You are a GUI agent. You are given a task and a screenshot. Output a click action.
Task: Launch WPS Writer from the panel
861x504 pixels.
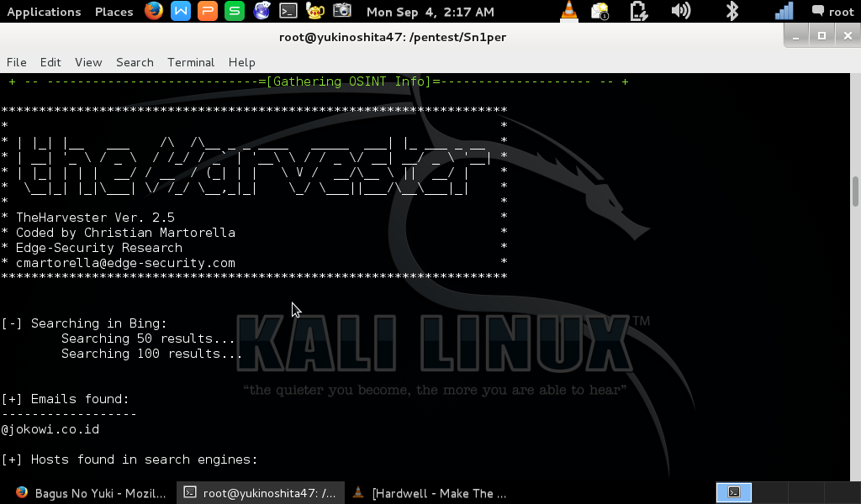[x=181, y=11]
